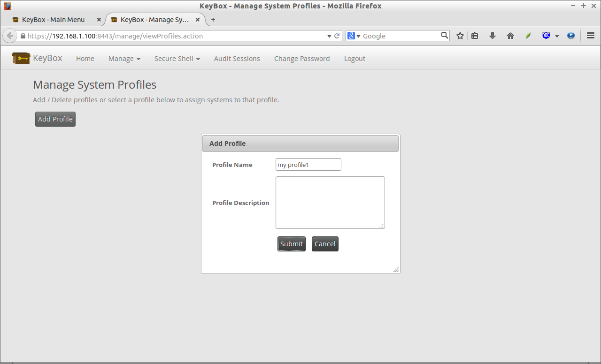Bookmark this page with the star icon
601x364 pixels.
pyautogui.click(x=460, y=36)
